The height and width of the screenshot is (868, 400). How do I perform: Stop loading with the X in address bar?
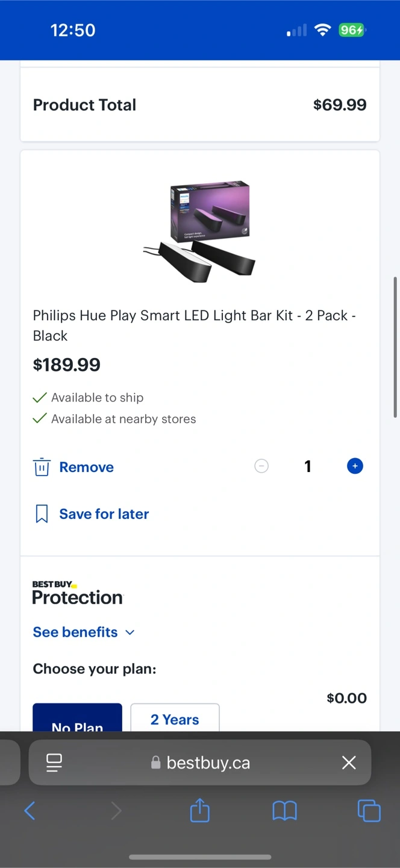(349, 763)
